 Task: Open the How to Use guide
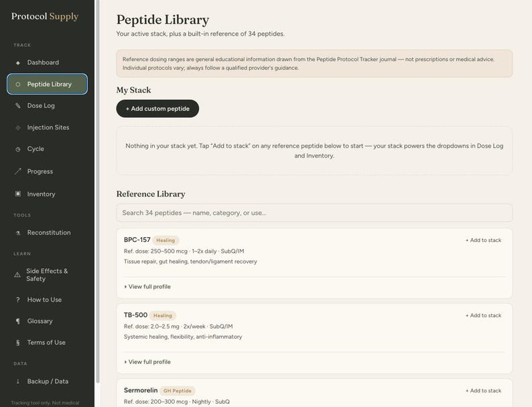click(47, 300)
